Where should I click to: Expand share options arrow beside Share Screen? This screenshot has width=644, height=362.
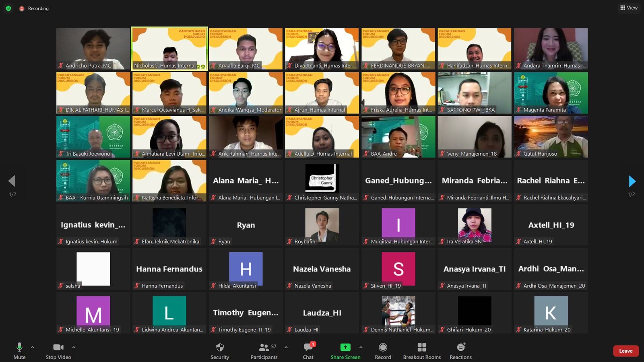[361, 347]
